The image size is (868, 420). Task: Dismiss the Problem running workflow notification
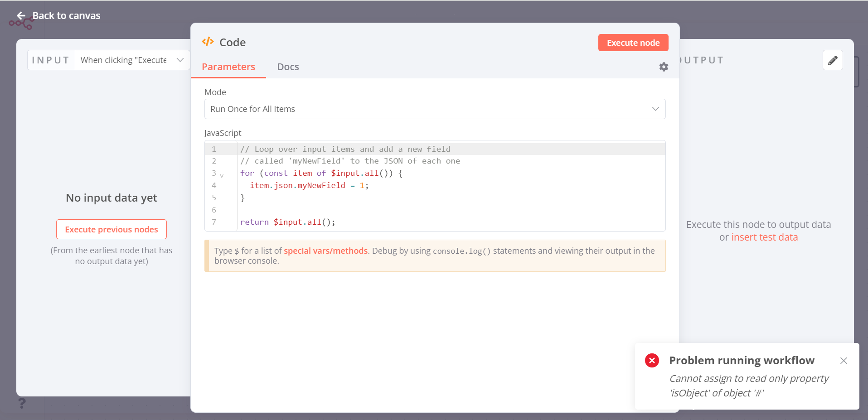844,361
